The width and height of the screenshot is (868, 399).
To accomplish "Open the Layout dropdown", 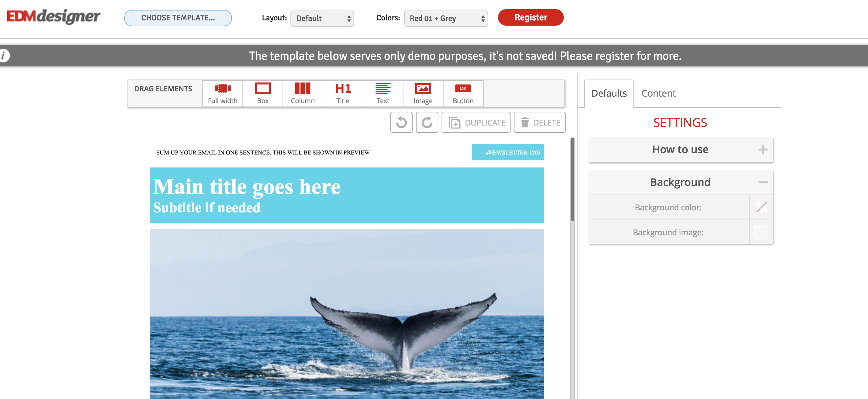I will [x=322, y=18].
